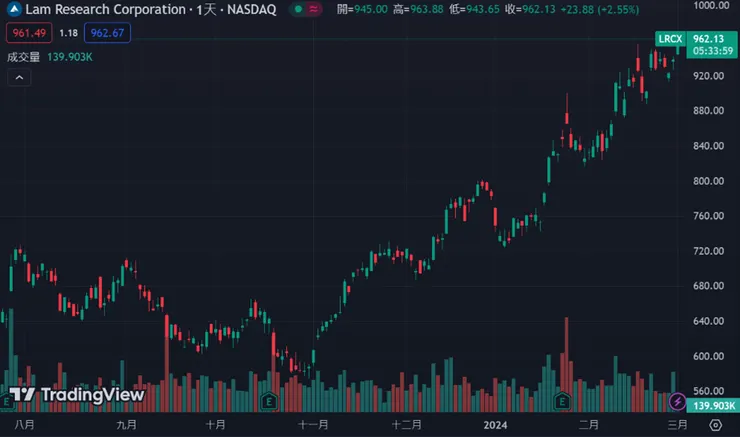Screen dimensions: 740x437
Task: Click the red sell price 961.49 button
Action: 29,33
